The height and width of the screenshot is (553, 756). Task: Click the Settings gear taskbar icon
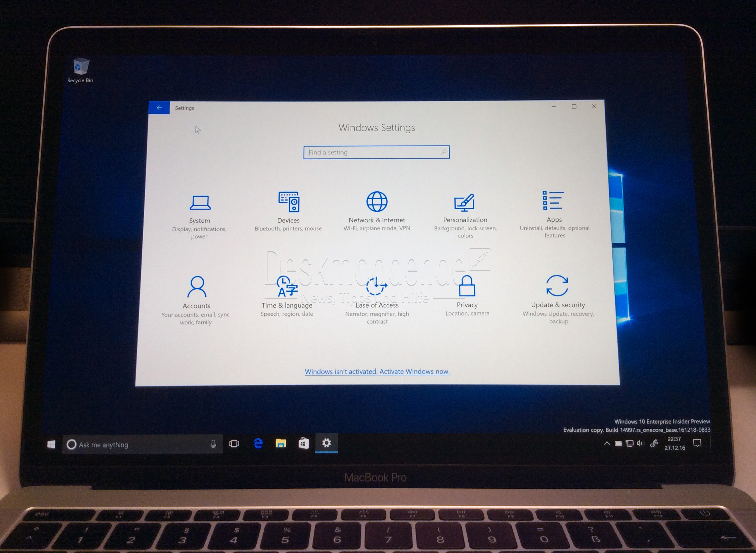click(327, 443)
